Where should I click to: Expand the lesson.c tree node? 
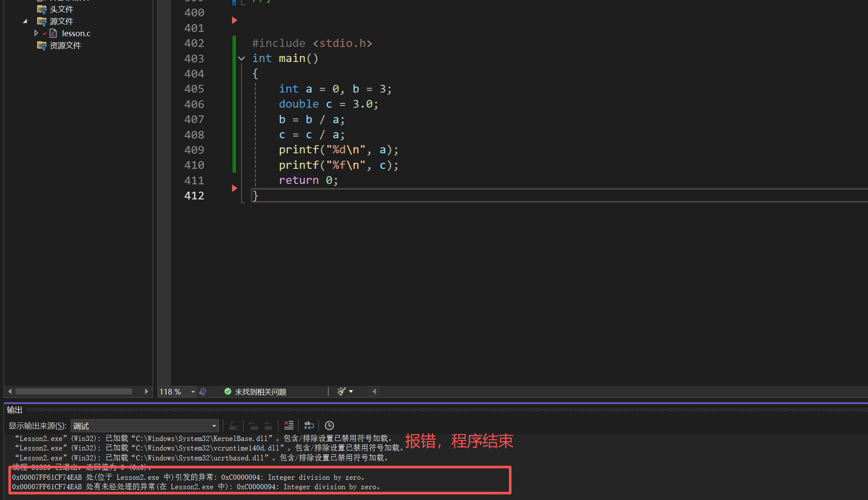pyautogui.click(x=36, y=33)
